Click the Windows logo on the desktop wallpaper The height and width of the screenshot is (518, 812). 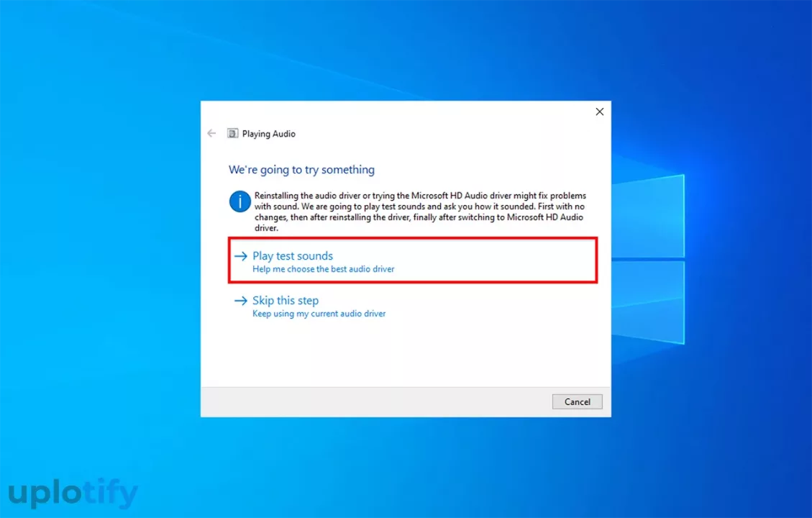click(x=647, y=259)
